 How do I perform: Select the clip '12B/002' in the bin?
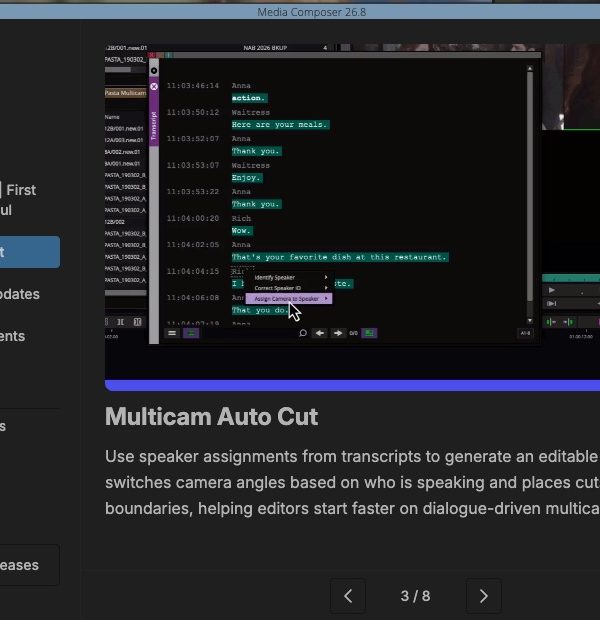tap(115, 222)
